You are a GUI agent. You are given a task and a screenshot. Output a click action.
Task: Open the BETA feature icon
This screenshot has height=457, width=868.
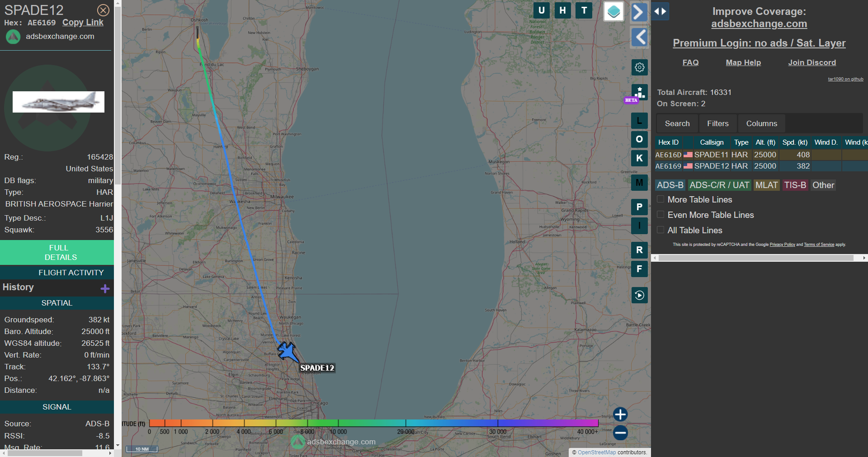(x=639, y=92)
